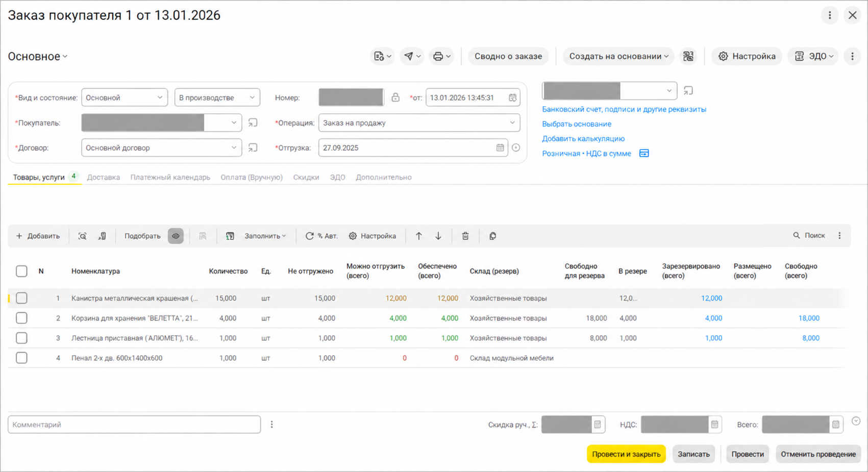
Task: Expand the Заполнить dropdown in table toolbar
Action: pyautogui.click(x=265, y=236)
